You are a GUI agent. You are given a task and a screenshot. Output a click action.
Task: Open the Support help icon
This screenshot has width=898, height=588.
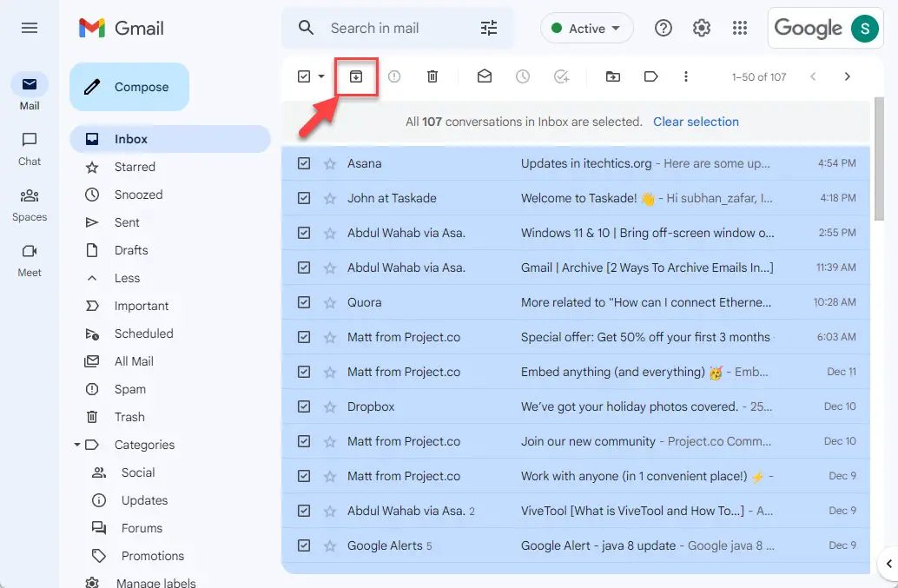tap(664, 28)
